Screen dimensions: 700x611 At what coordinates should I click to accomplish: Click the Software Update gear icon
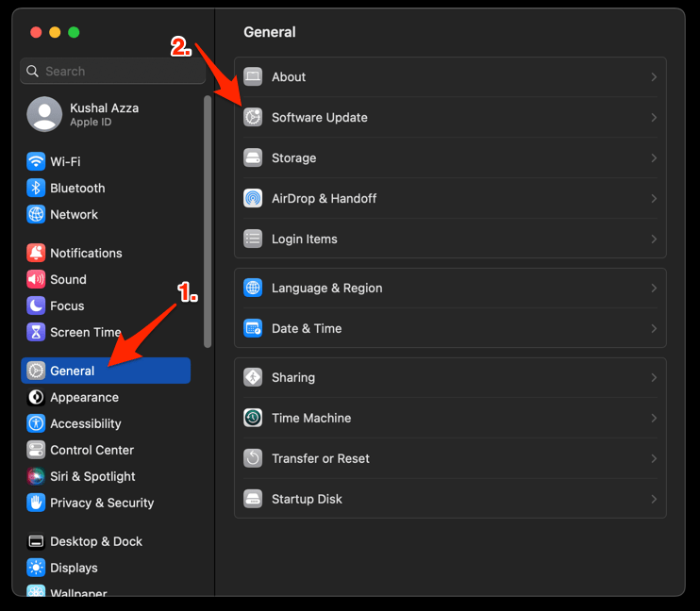[x=253, y=118]
